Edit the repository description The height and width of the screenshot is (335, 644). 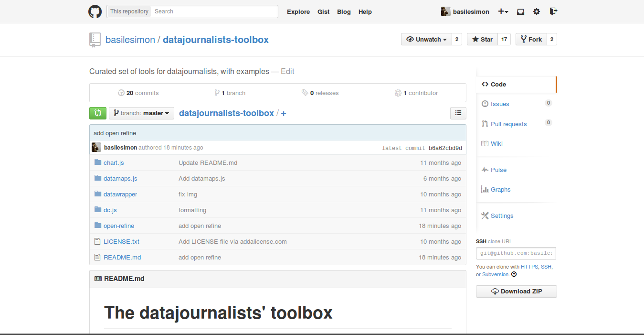pyautogui.click(x=287, y=71)
